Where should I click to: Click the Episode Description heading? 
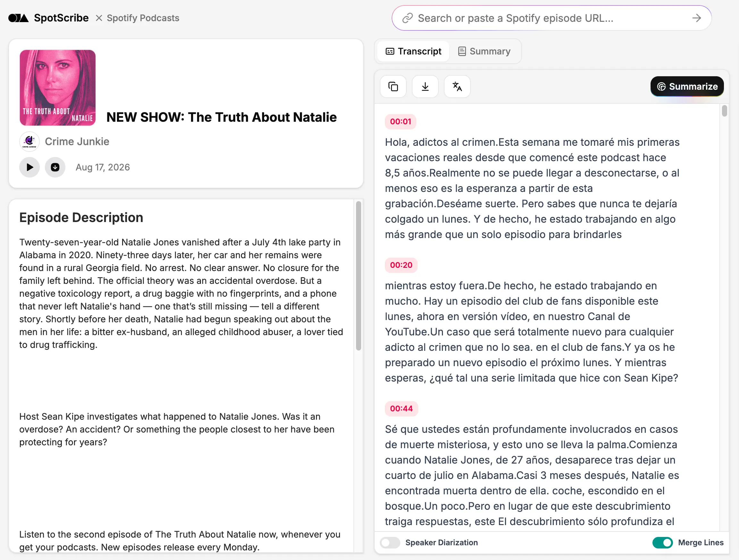81,218
